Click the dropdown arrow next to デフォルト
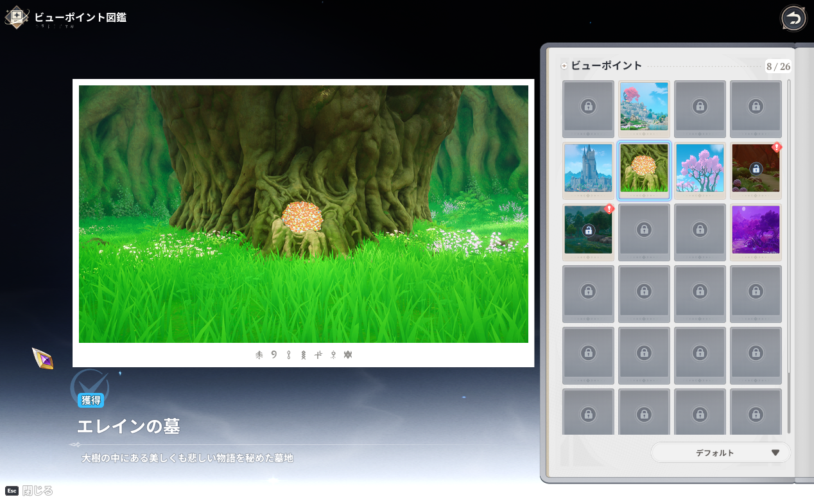Screen dimensions: 814x504 coord(775,453)
